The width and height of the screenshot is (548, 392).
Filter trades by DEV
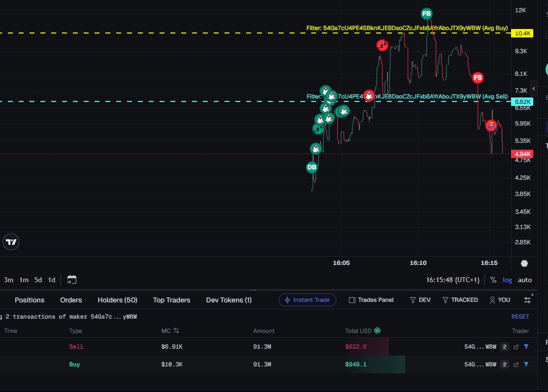420,300
